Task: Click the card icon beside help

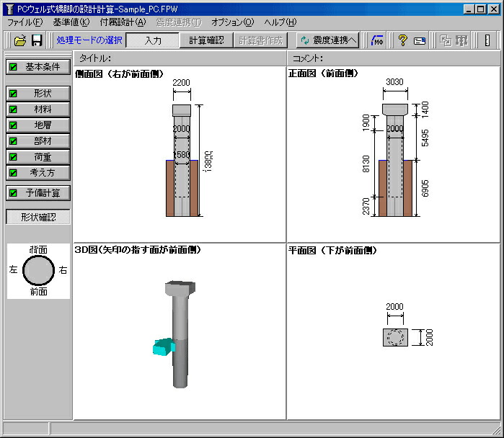Action: click(420, 41)
